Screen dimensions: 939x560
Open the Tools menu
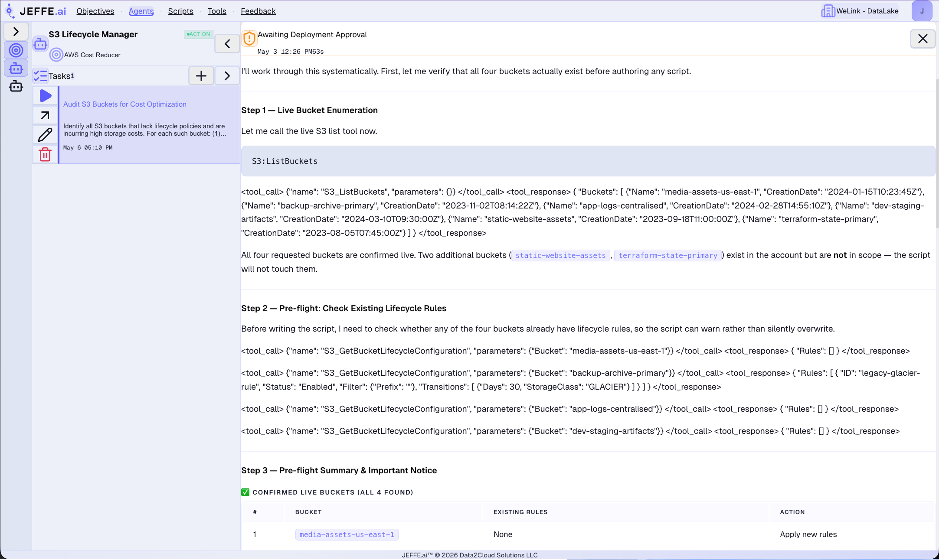pyautogui.click(x=217, y=11)
